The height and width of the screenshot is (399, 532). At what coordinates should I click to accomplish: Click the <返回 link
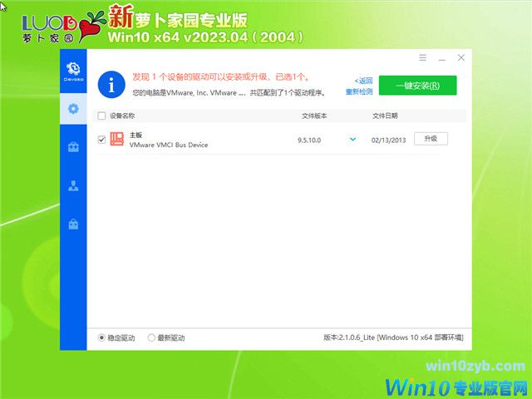363,80
